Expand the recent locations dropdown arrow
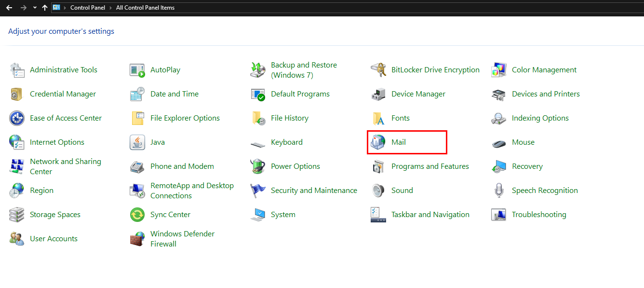Image resolution: width=644 pixels, height=288 pixels. coord(35,8)
